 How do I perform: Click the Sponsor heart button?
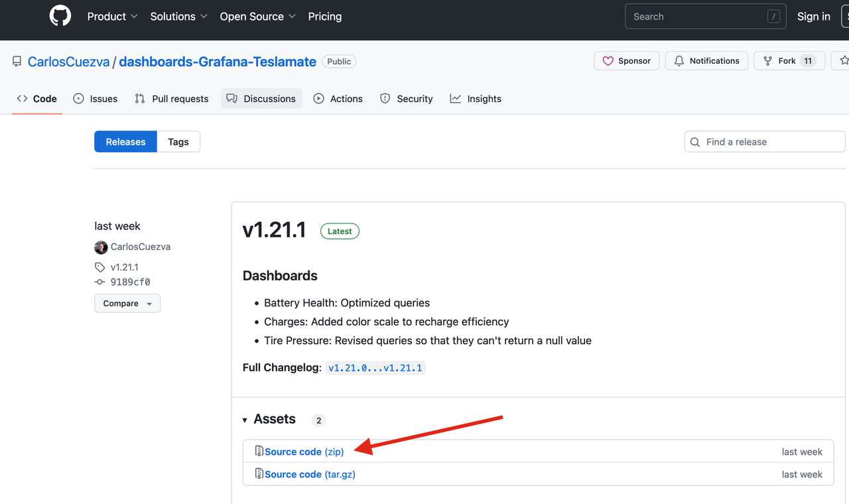(x=627, y=60)
